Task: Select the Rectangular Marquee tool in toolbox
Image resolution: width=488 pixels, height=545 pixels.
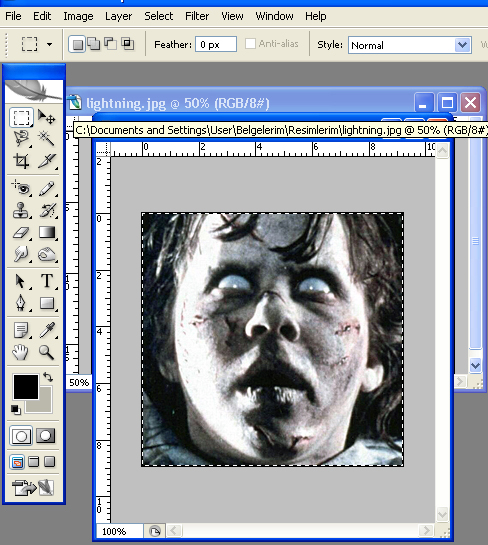Action: tap(21, 118)
